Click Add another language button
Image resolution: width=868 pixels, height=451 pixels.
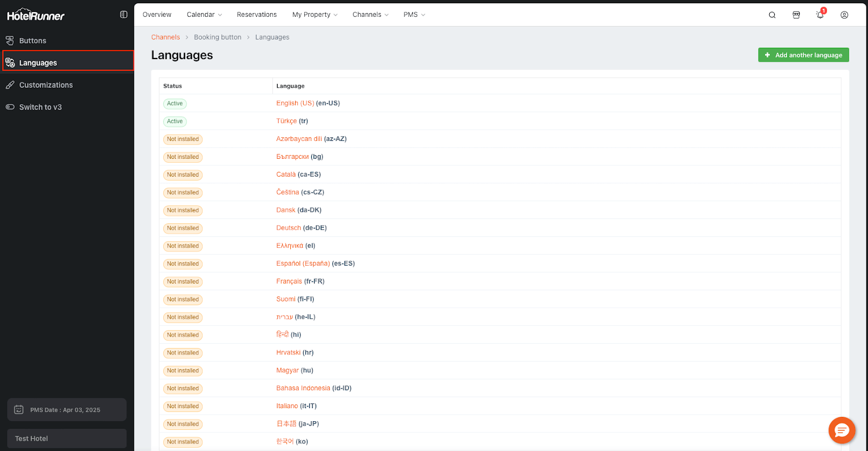tap(803, 55)
